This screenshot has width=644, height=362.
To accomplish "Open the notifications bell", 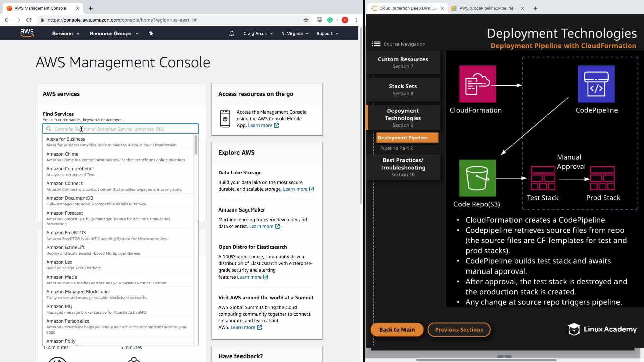I will coord(231,33).
